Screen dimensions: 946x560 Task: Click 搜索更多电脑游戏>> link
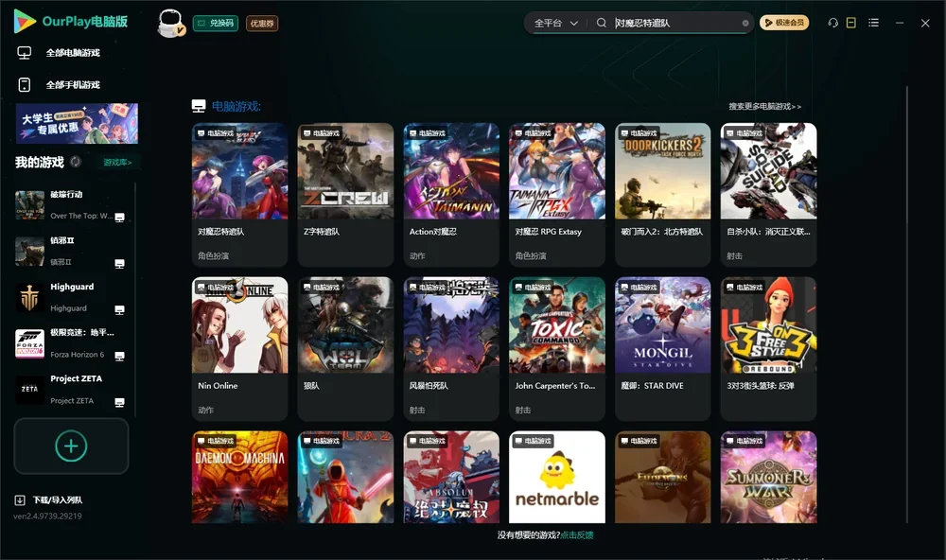coord(765,106)
